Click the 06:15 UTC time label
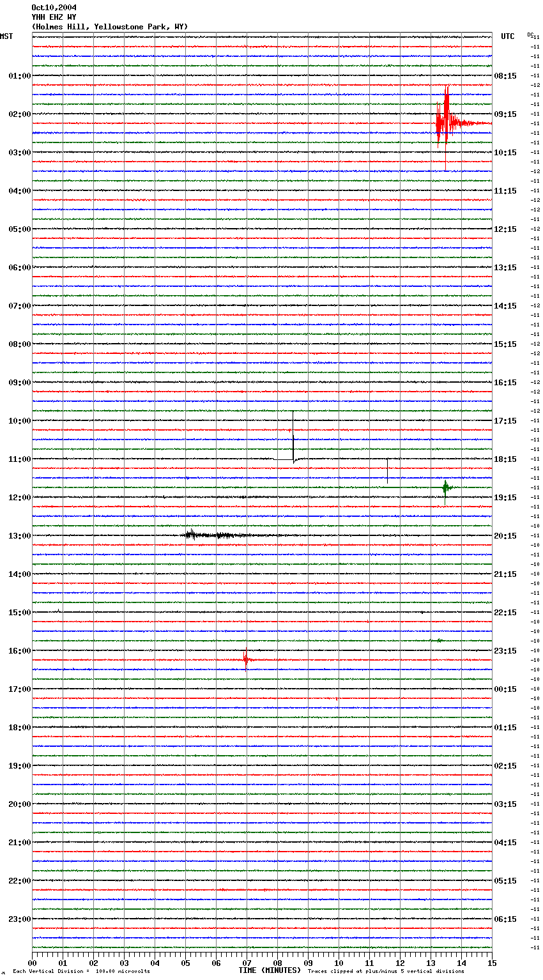 click(x=505, y=919)
